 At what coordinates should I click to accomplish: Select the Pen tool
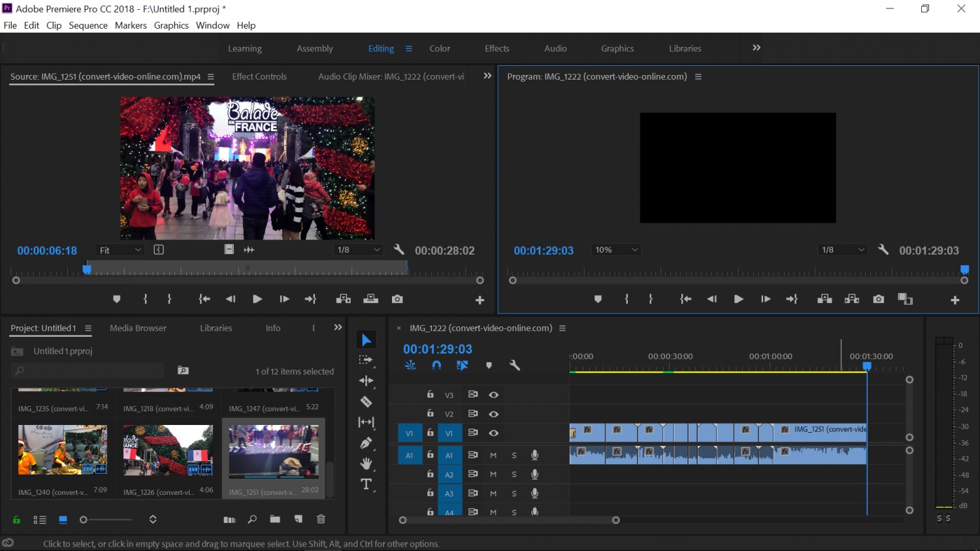point(366,443)
